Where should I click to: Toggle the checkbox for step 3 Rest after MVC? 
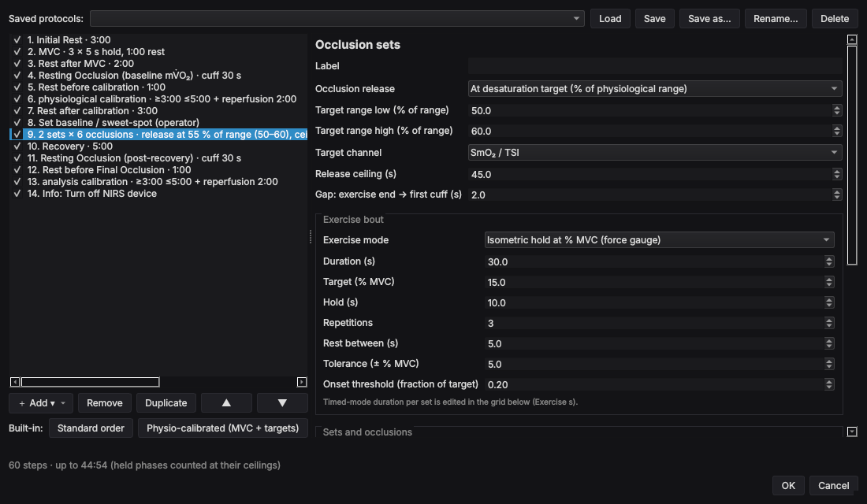pyautogui.click(x=17, y=64)
